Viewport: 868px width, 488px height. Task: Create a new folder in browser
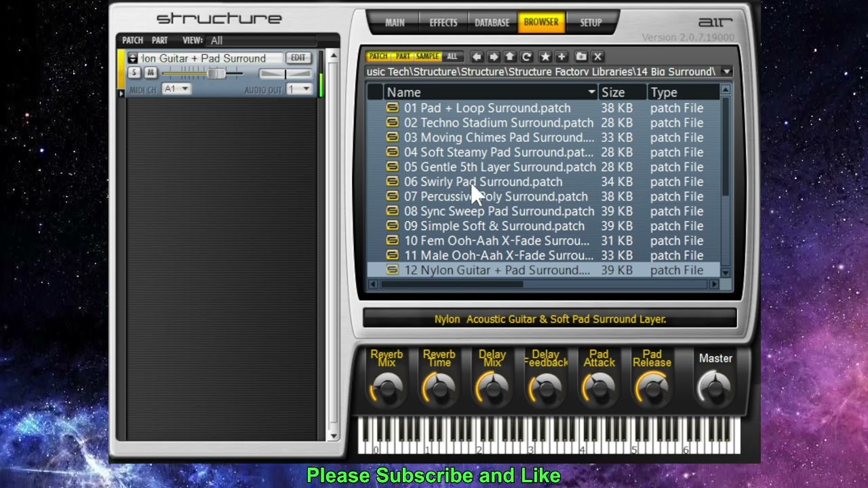click(581, 57)
